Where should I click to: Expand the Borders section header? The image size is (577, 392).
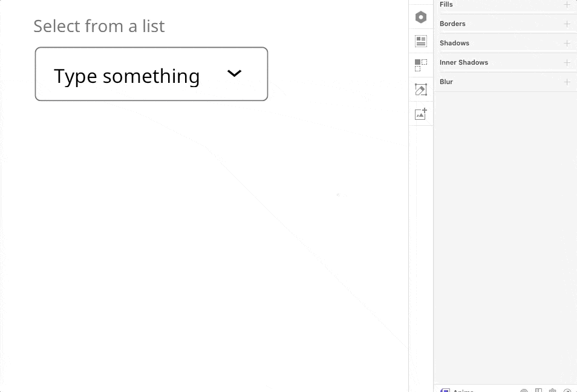pos(452,24)
